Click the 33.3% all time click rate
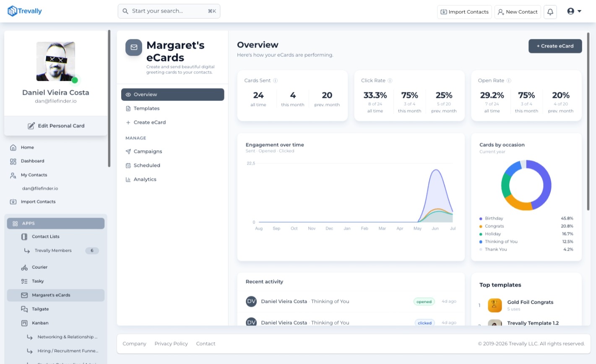 tap(375, 95)
